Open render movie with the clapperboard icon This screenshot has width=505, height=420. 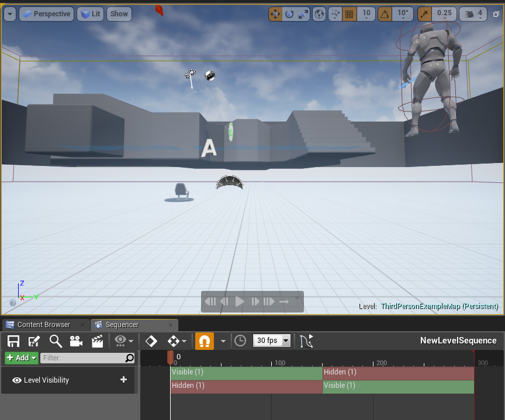(x=97, y=341)
